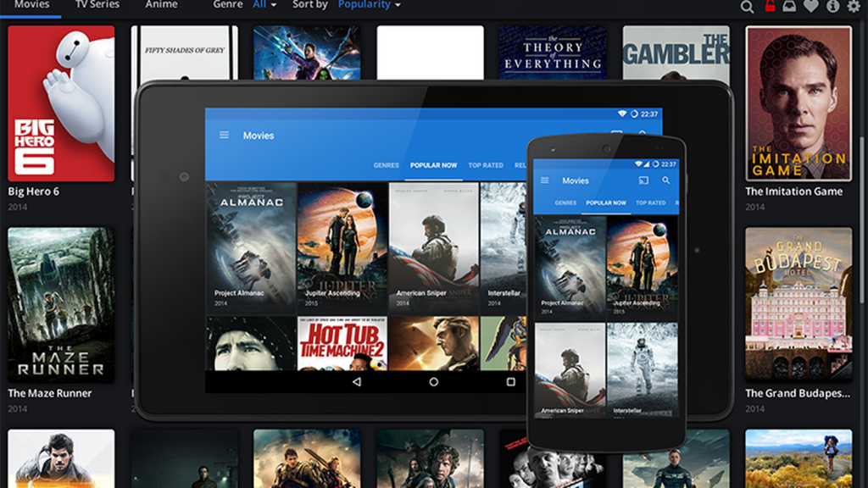
Task: Tap the recent apps square on the tablet
Action: click(510, 382)
